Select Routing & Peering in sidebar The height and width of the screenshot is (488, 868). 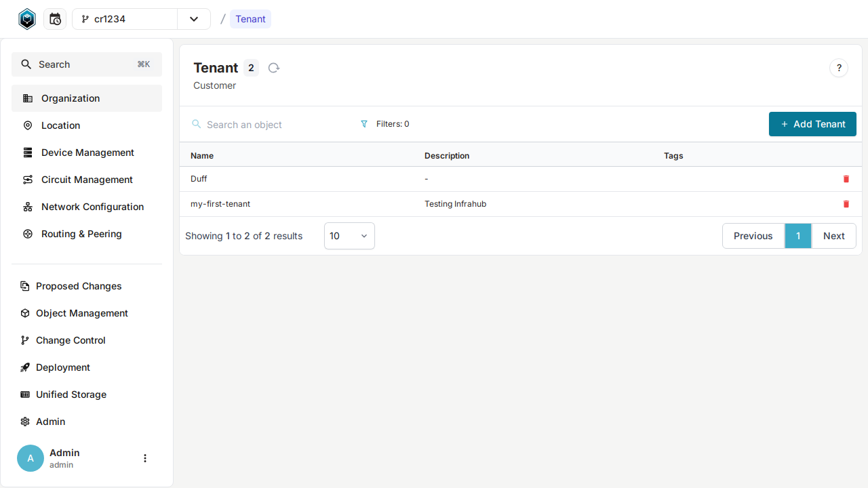click(x=81, y=234)
